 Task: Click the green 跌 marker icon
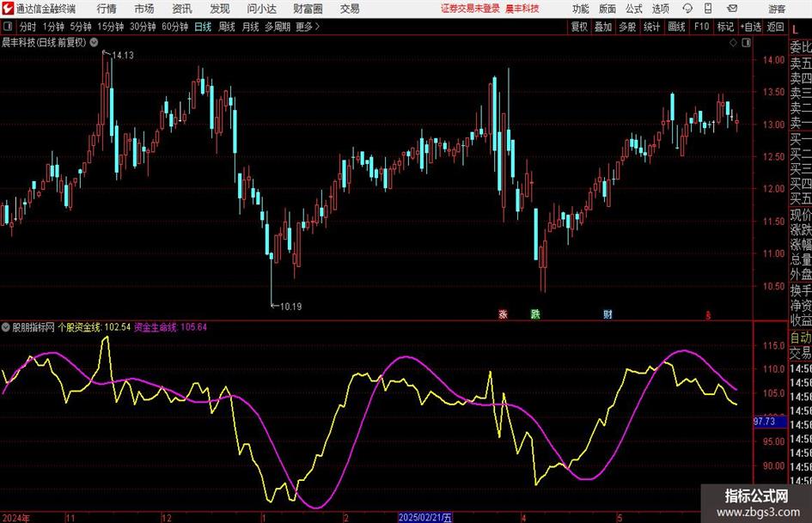535,313
